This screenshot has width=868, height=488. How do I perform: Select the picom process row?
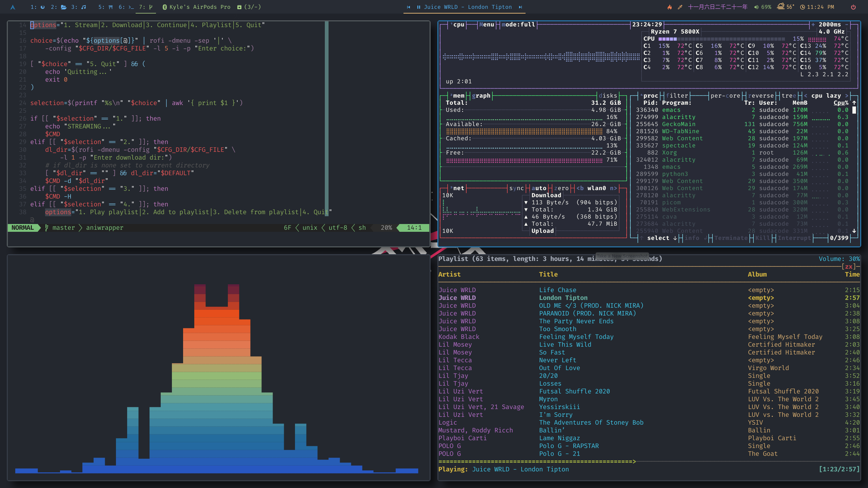742,202
